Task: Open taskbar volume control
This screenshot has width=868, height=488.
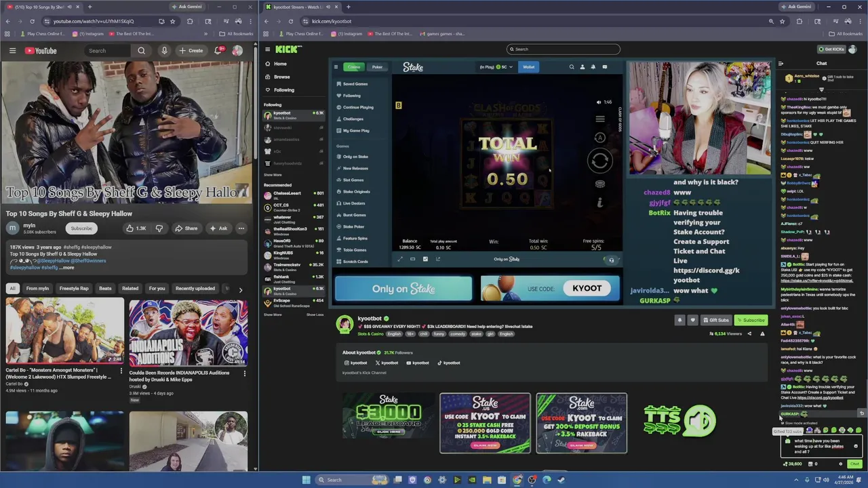Action: (825, 480)
